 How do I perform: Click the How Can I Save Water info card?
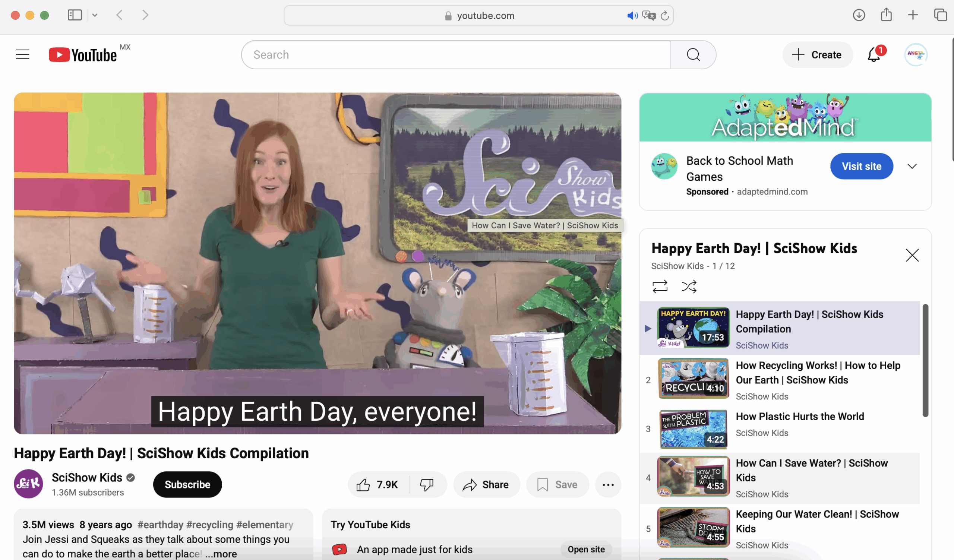point(545,225)
